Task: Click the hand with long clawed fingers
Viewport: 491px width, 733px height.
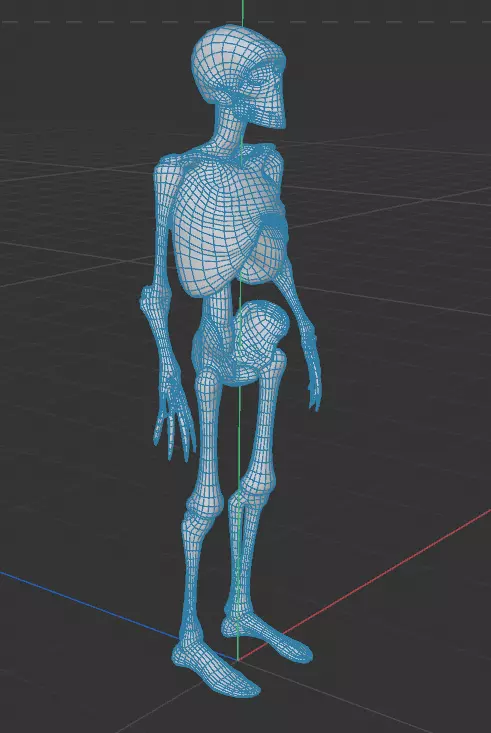Action: tap(173, 411)
